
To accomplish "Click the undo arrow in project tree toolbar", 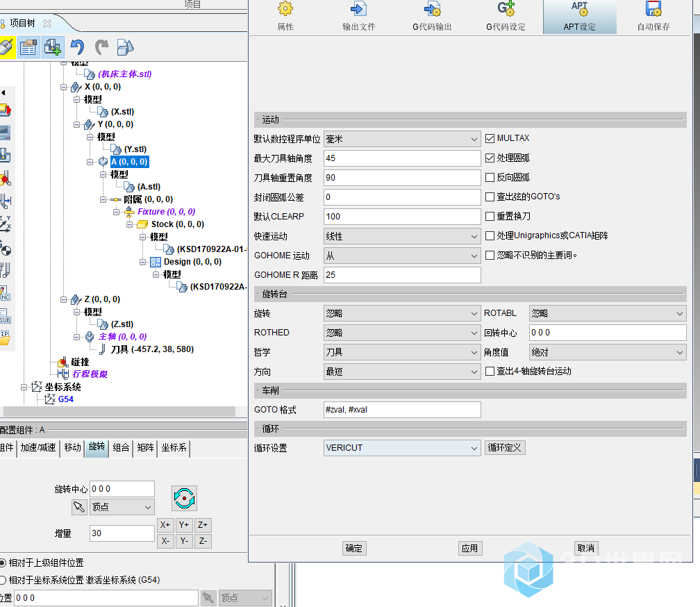I will 77,47.
